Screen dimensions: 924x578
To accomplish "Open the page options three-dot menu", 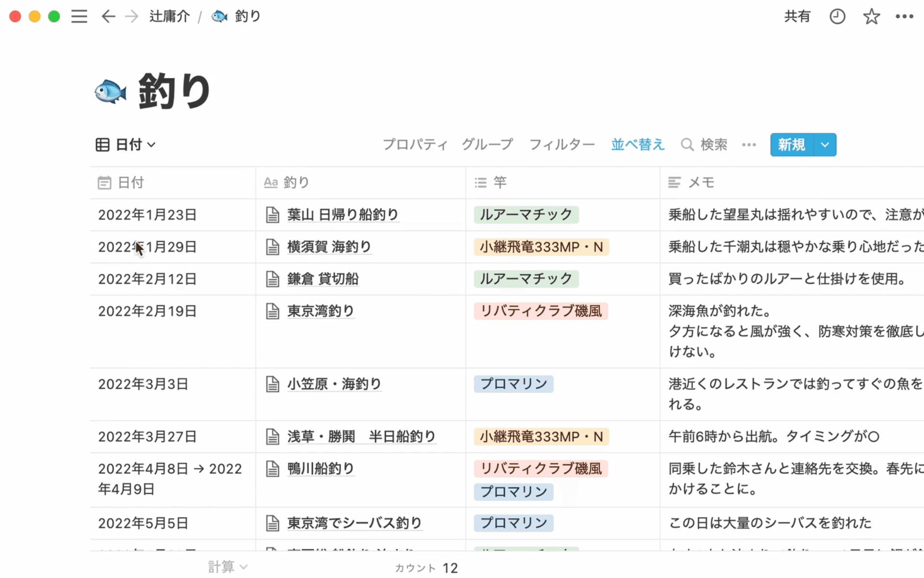I will pyautogui.click(x=904, y=16).
